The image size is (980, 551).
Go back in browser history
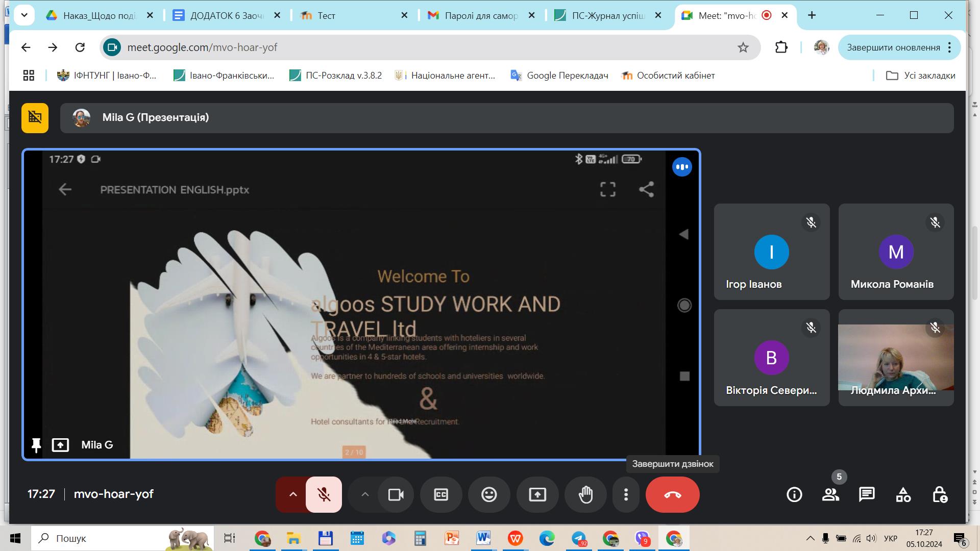[x=26, y=47]
